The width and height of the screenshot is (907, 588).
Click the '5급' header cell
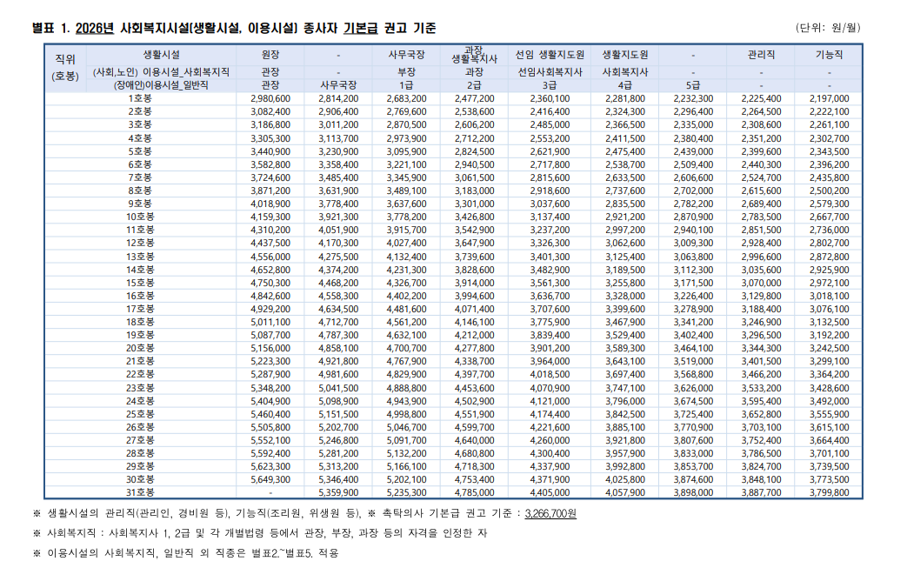693,85
